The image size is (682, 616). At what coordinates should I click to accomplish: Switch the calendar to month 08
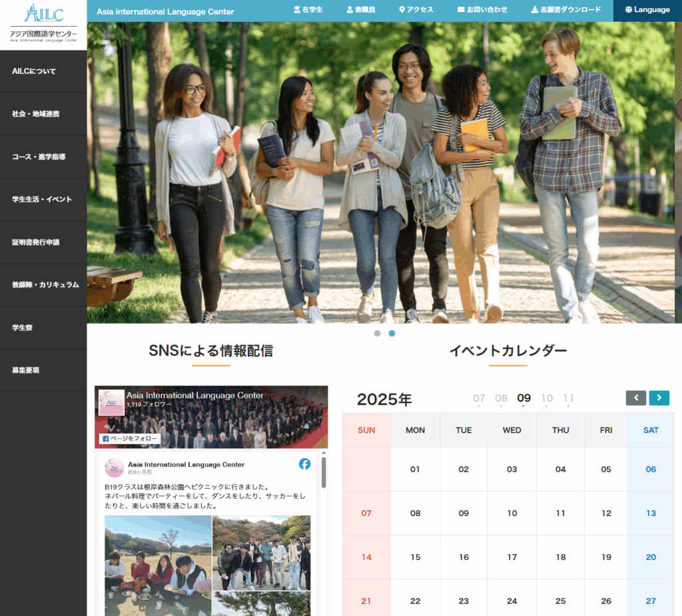point(501,398)
